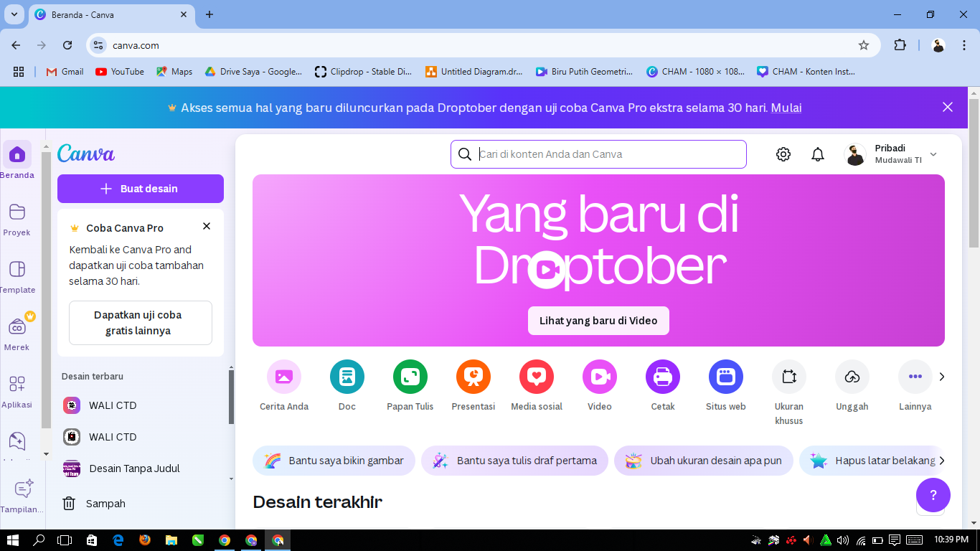The image size is (980, 551).
Task: Select the Cerita Anda shortcut icon
Action: point(284,377)
